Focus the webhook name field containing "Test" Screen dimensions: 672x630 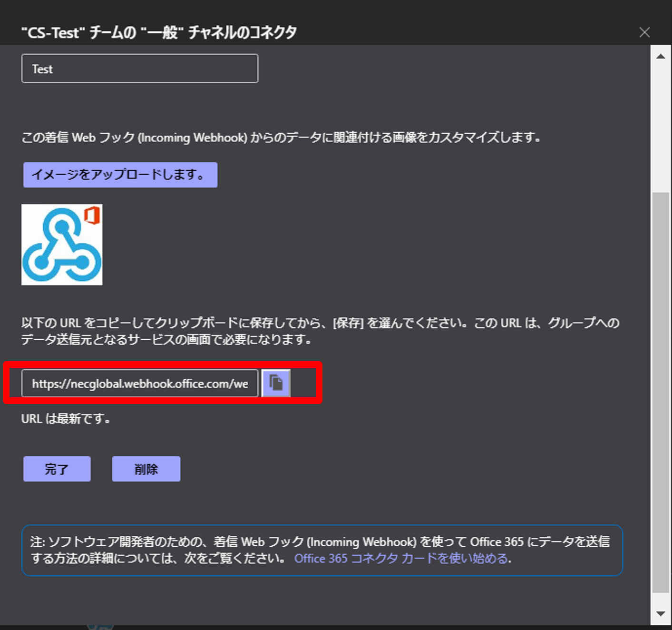pyautogui.click(x=140, y=69)
